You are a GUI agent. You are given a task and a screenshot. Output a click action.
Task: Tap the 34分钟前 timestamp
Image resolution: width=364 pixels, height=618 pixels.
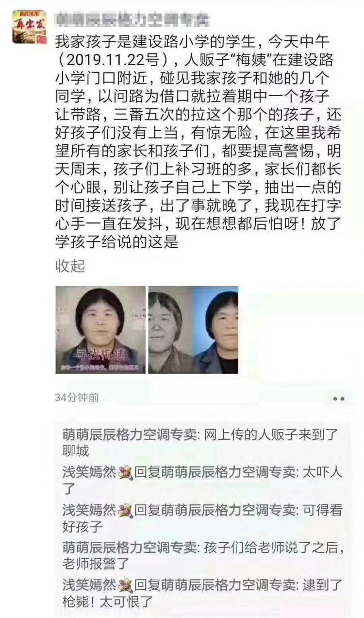[77, 397]
